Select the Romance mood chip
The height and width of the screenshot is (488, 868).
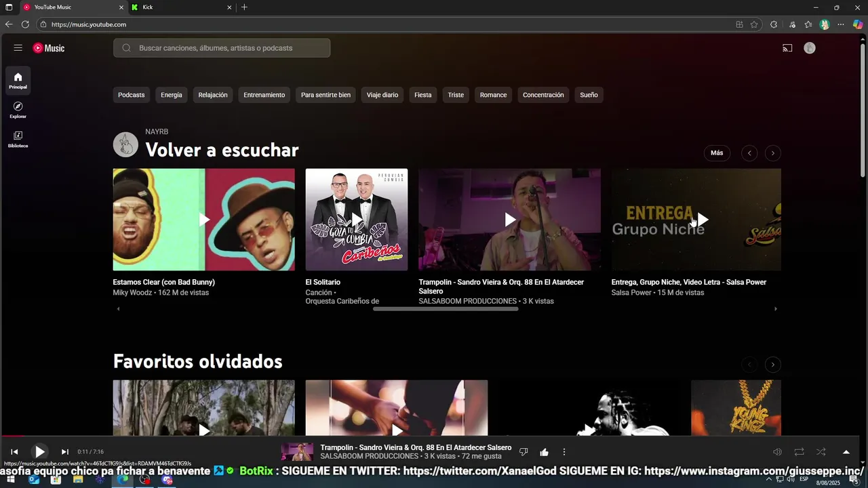tap(494, 95)
